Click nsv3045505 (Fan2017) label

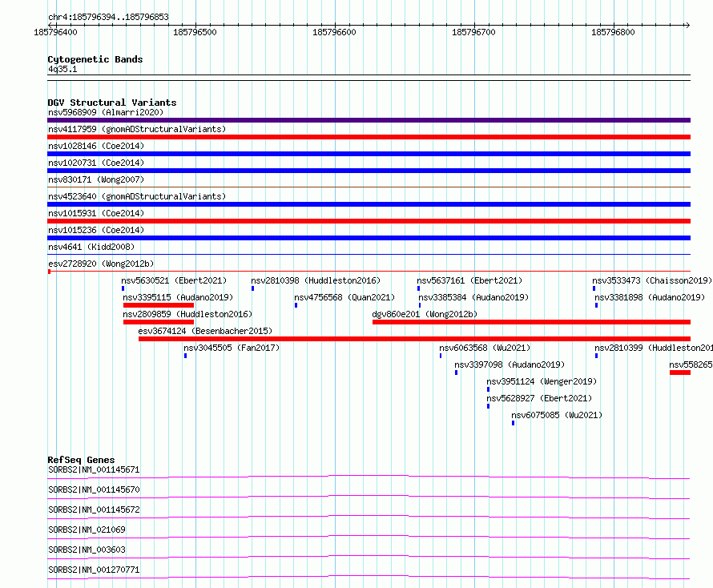[232, 348]
